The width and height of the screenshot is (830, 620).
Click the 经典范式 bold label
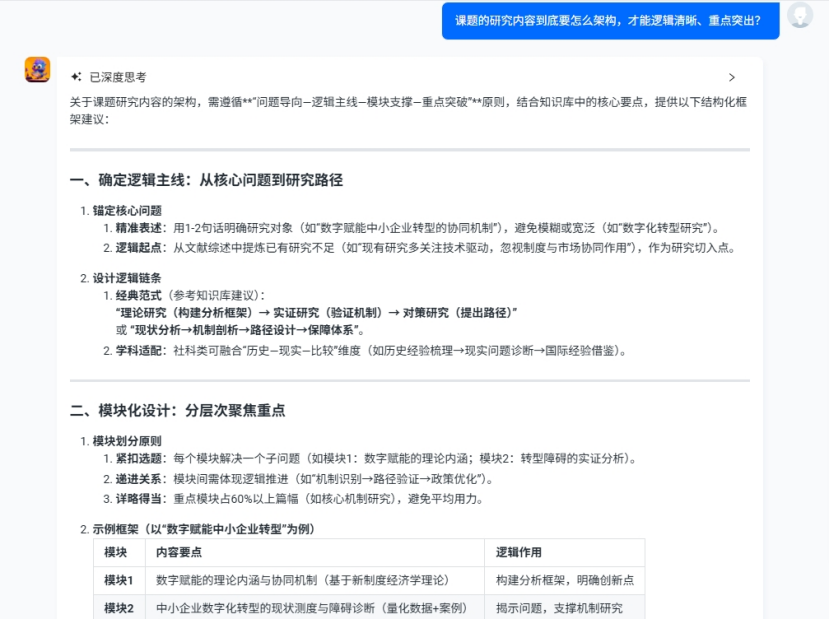tap(139, 295)
